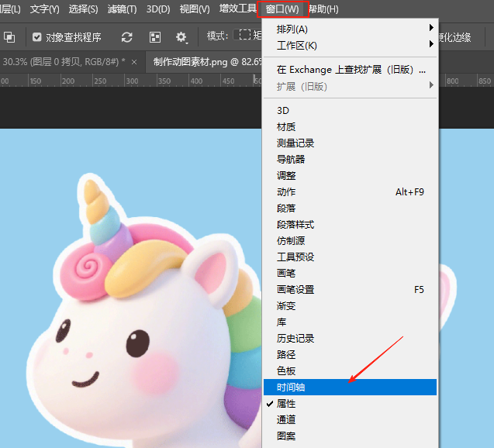Open the 动作 panel entry
The width and height of the screenshot is (494, 448).
pos(350,192)
